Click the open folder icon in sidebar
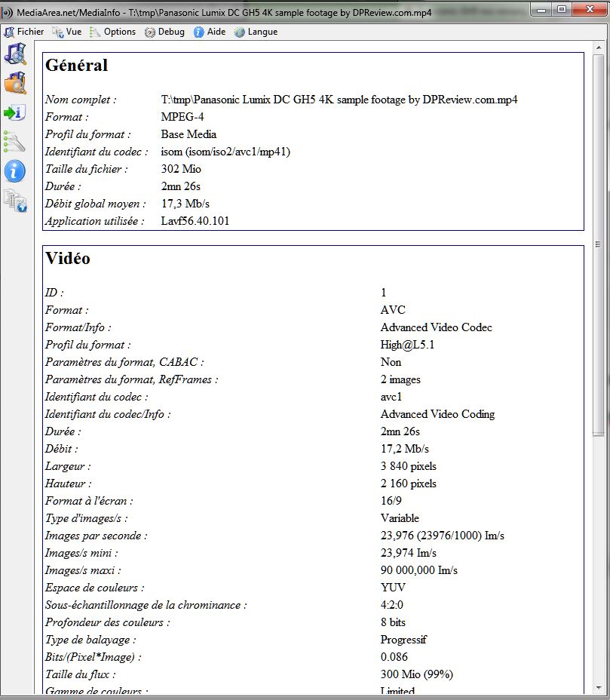Screen dimensions: 610x700 (x=16, y=83)
